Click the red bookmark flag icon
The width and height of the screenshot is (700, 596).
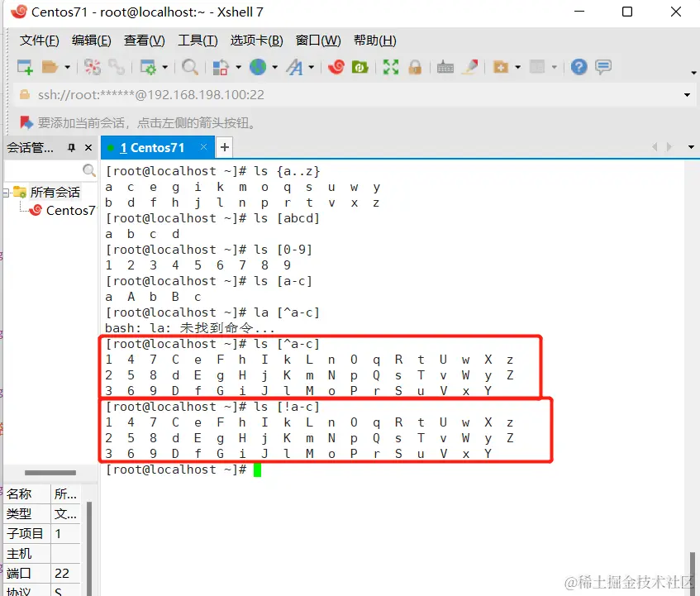pyautogui.click(x=26, y=122)
